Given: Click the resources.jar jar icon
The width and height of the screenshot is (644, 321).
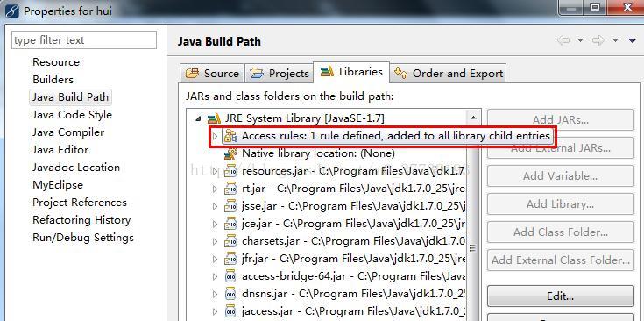Looking at the screenshot, I should tap(230, 170).
